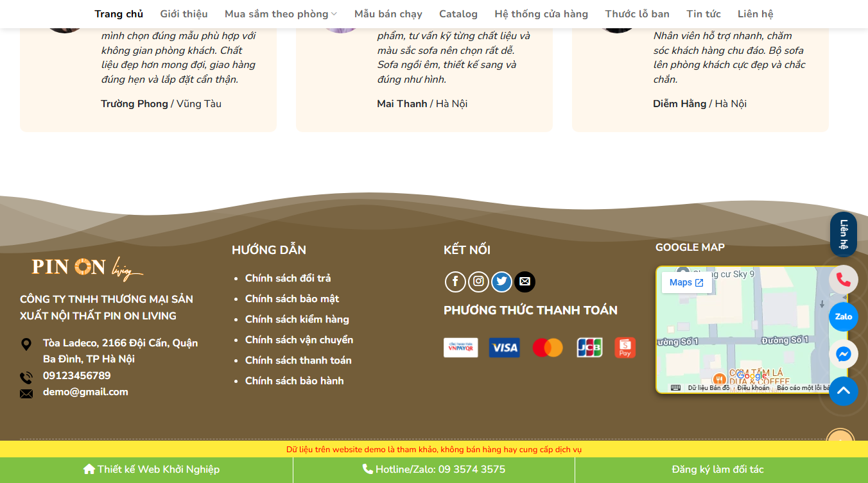Click the map keyboard shortcuts icon
Viewport: 868px width, 483px height.
675,387
